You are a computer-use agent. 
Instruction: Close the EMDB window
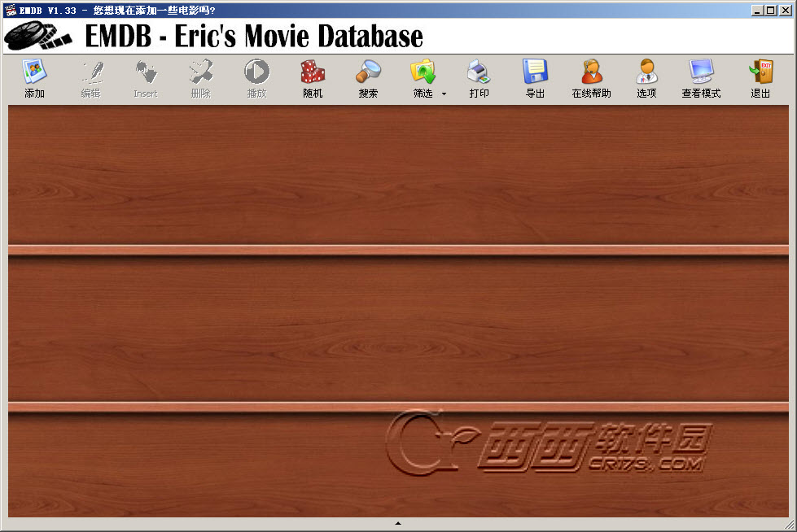786,10
